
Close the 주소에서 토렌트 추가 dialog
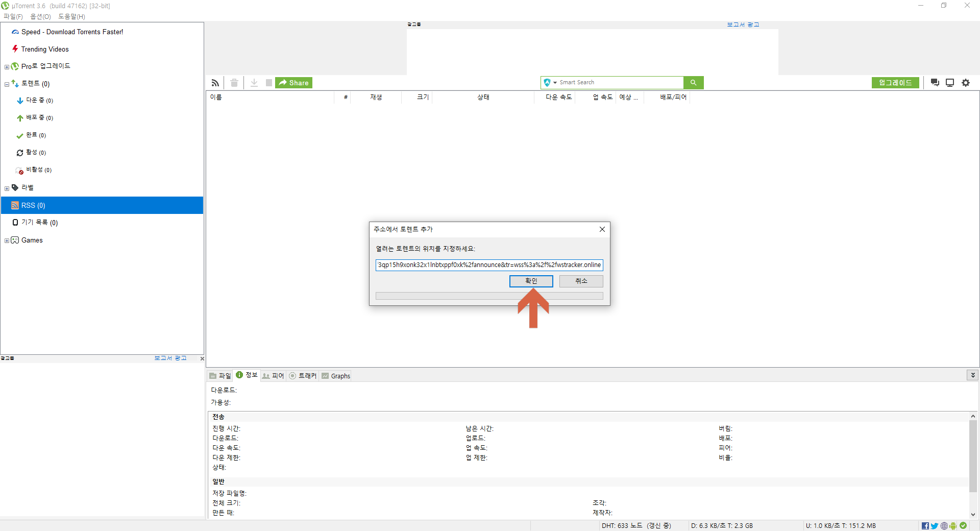coord(602,229)
